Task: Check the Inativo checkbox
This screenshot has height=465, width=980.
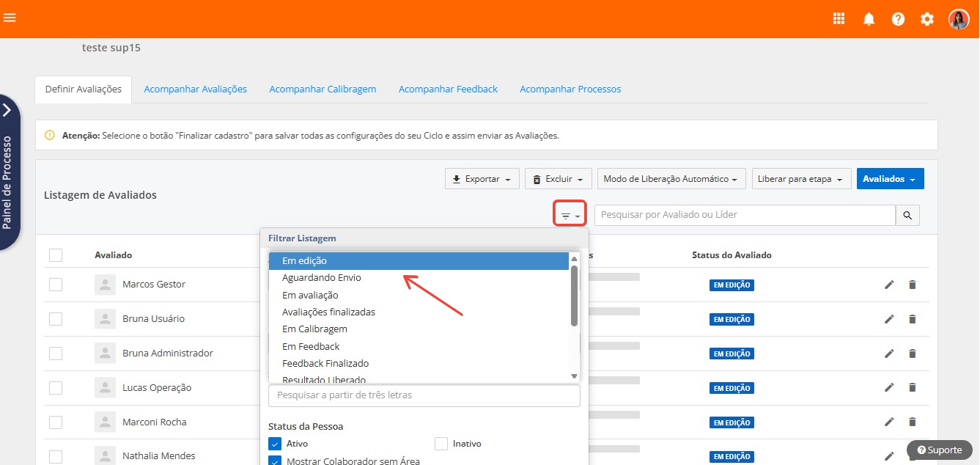Action: (441, 444)
